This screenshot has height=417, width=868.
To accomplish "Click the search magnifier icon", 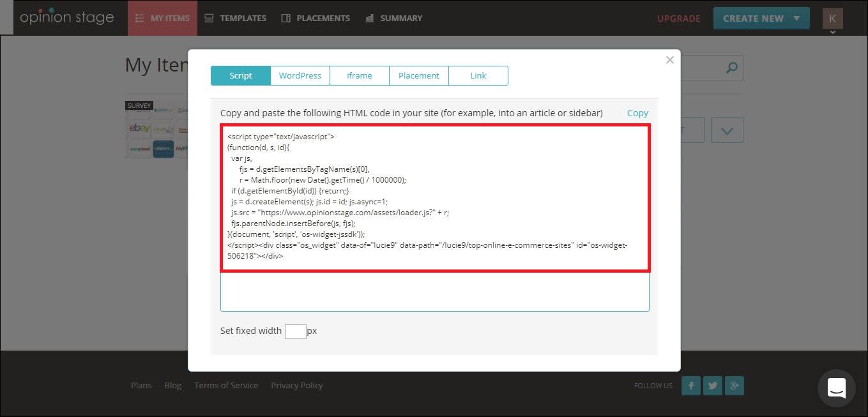I will [x=731, y=67].
